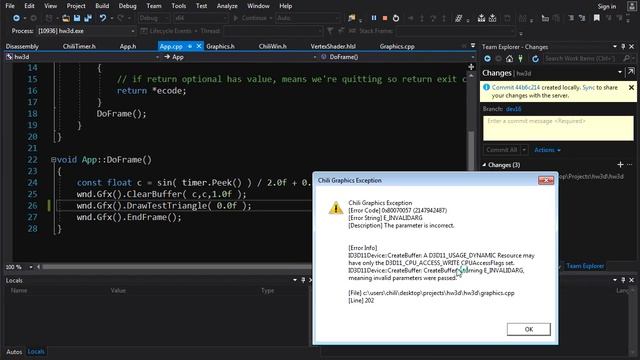This screenshot has width=640, height=360.
Task: Pop out the Changes page icon
Action: click(631, 72)
